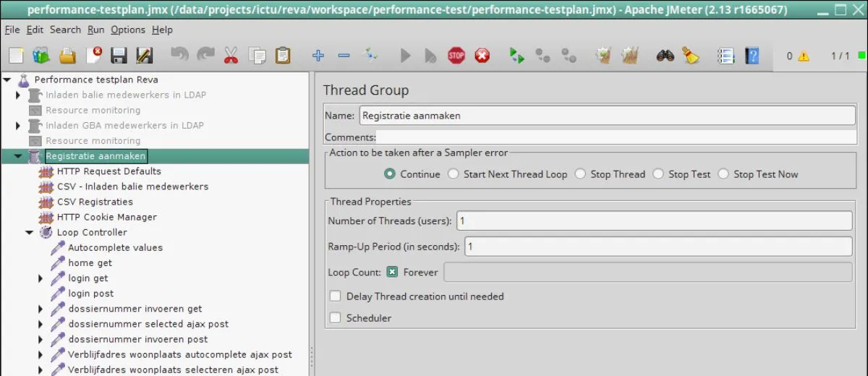Image resolution: width=868 pixels, height=376 pixels.
Task: Open the Templates icon in toolbar
Action: point(41,56)
